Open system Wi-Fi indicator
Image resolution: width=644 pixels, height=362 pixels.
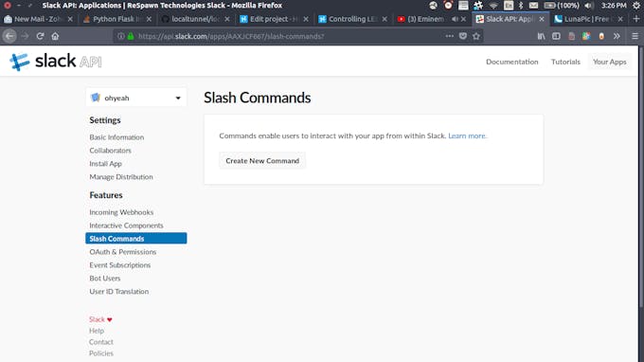point(493,6)
